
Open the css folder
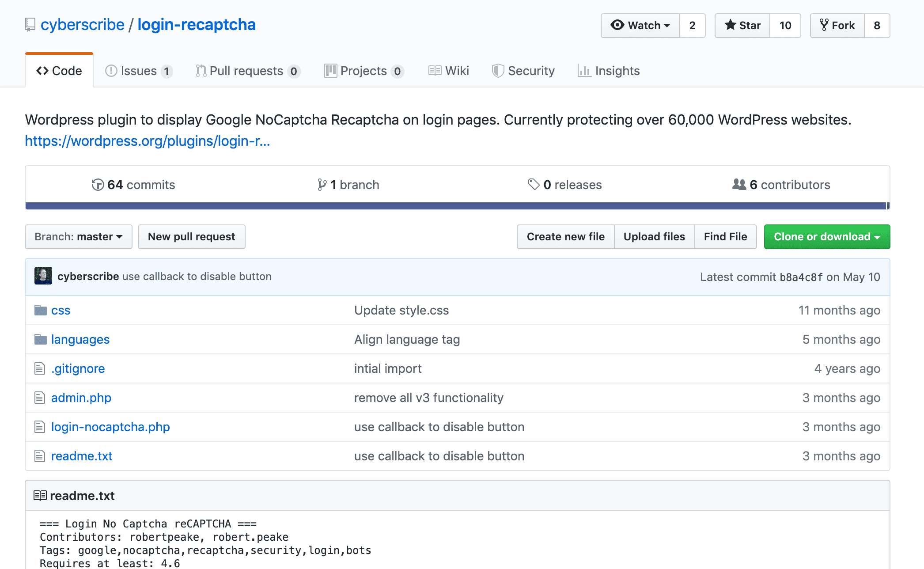point(61,310)
